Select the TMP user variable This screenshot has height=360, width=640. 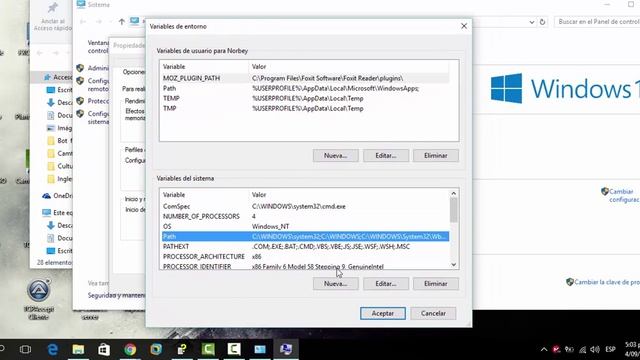pyautogui.click(x=305, y=109)
